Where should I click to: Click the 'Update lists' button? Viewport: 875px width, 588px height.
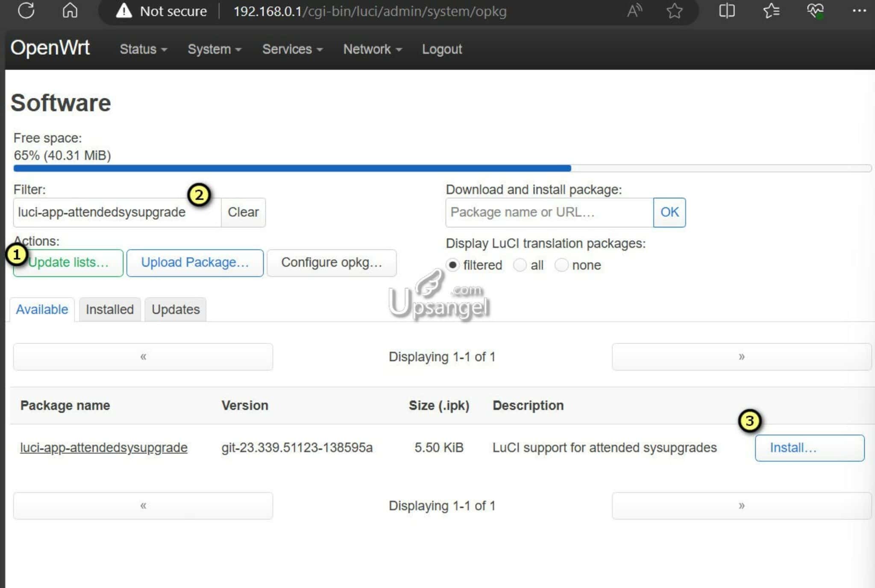(68, 262)
